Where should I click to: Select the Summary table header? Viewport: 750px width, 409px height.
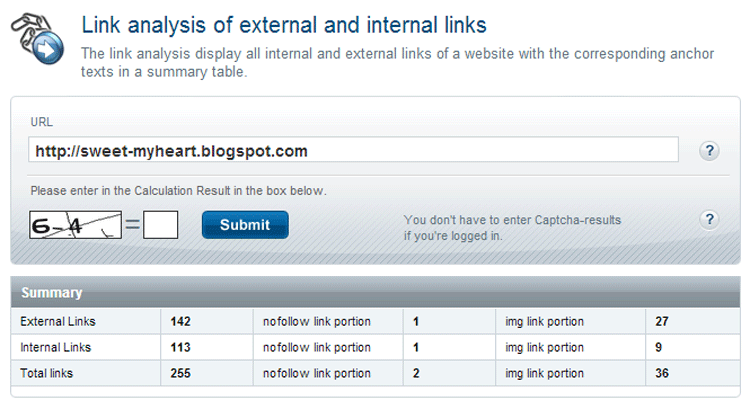point(375,292)
